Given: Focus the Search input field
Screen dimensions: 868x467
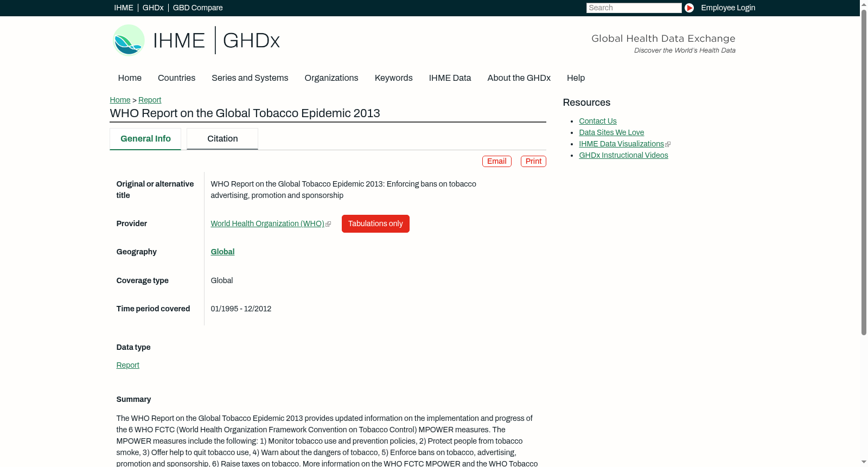Looking at the screenshot, I should pyautogui.click(x=634, y=8).
